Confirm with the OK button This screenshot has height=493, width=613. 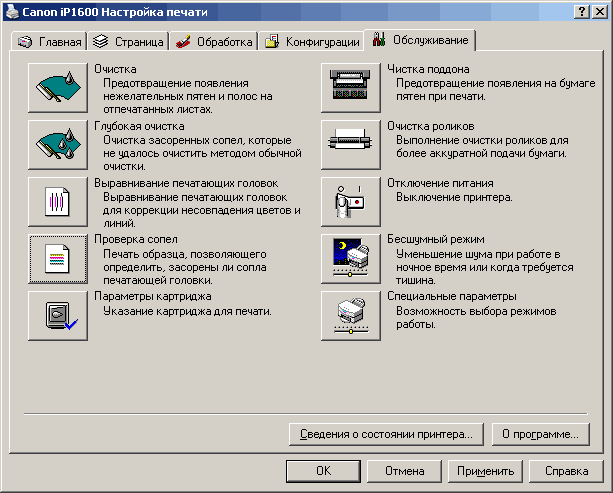[x=323, y=471]
